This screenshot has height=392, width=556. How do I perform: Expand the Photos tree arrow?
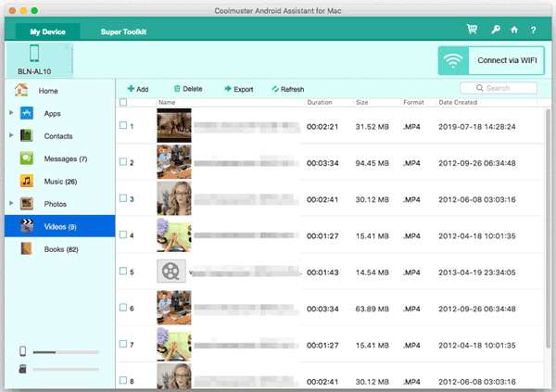click(x=11, y=203)
